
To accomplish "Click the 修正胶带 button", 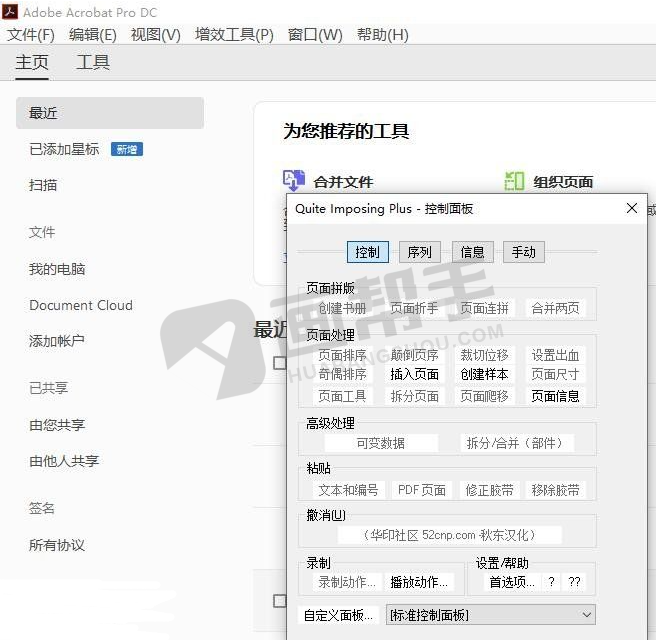I will [489, 490].
